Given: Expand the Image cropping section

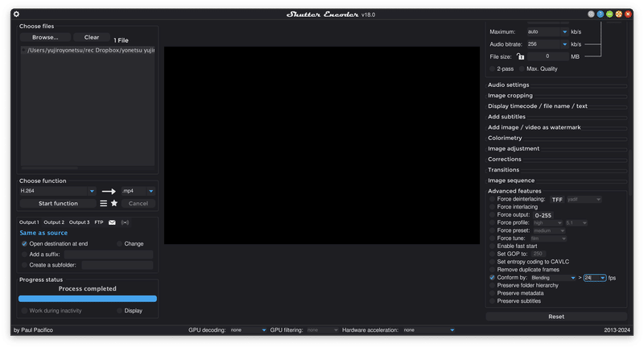Looking at the screenshot, I should tap(510, 96).
